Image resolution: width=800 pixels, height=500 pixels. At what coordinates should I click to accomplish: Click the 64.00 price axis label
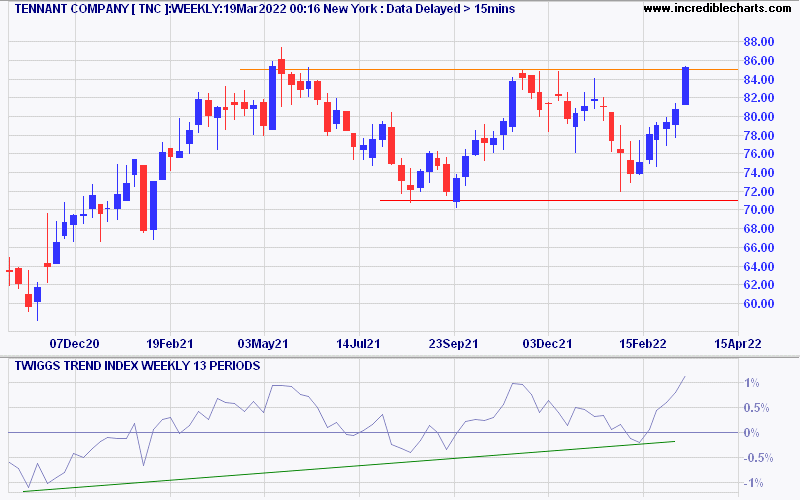[758, 267]
